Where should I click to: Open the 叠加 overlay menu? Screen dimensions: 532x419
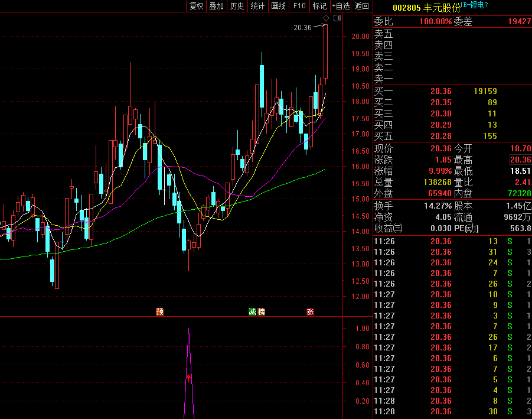[x=217, y=6]
